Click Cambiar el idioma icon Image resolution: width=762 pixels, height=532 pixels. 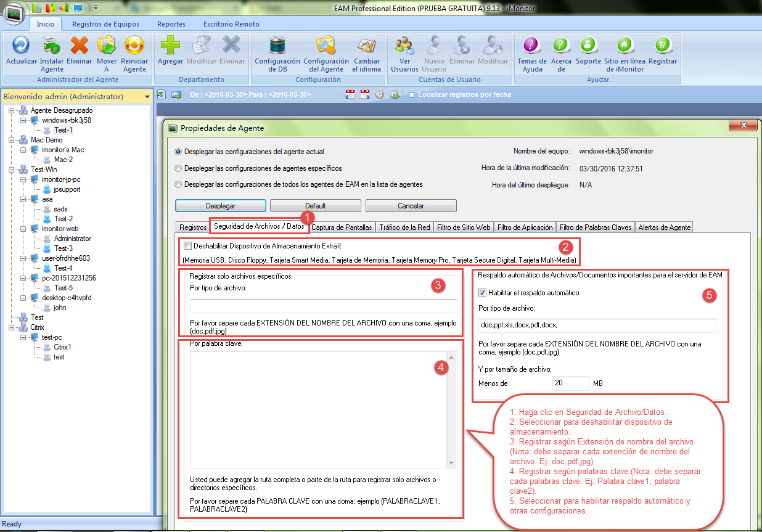(366, 46)
